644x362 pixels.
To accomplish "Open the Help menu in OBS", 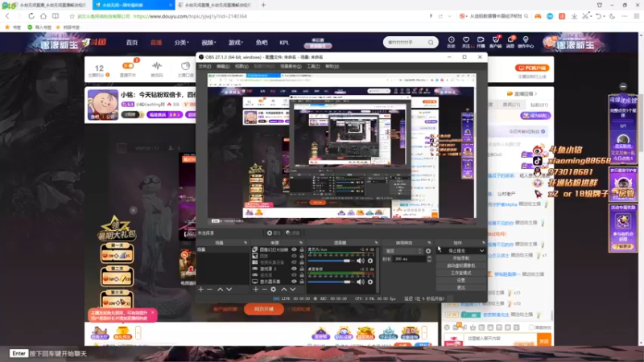I will (x=332, y=67).
